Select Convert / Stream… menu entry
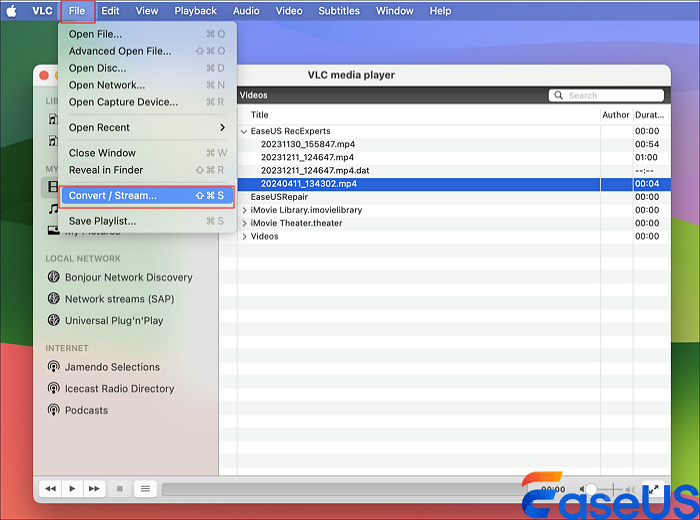The image size is (700, 520). (x=147, y=196)
